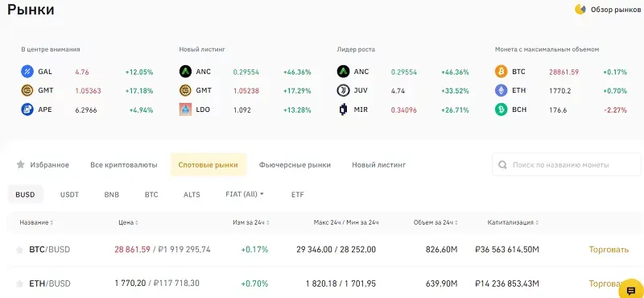Image resolution: width=644 pixels, height=298 pixels.
Task: Add BTC/BUSD to favorites via star
Action: (x=19, y=250)
